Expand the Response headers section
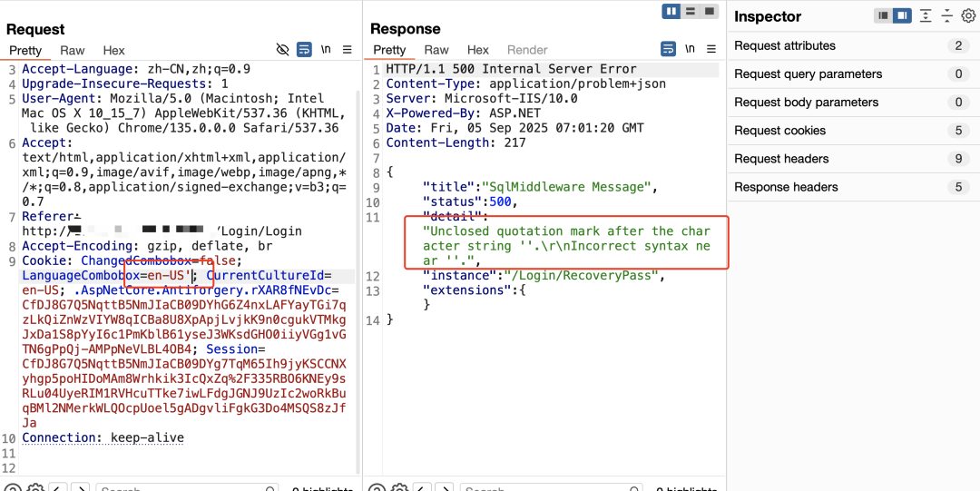This screenshot has height=491, width=980. (x=854, y=186)
